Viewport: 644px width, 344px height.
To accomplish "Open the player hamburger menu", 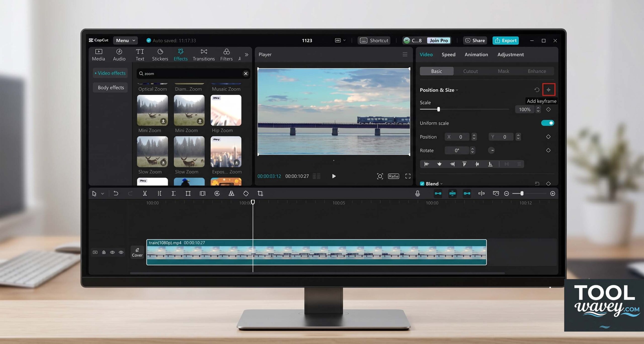I will [405, 54].
